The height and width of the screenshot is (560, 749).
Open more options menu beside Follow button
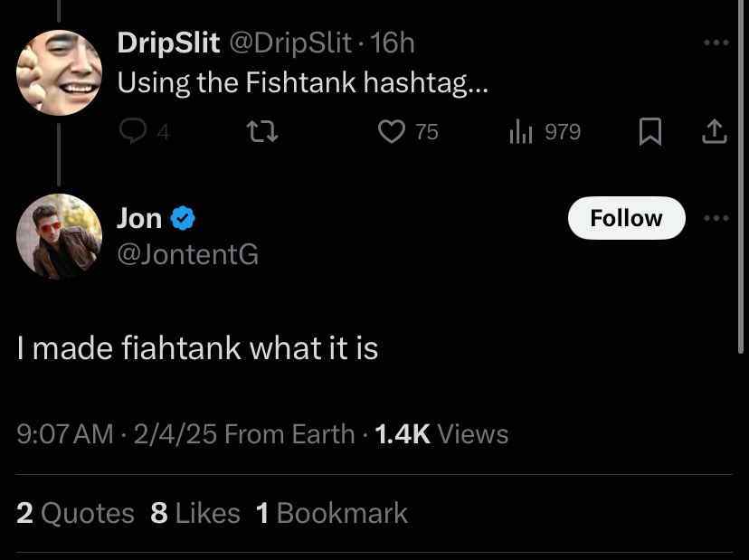(716, 218)
